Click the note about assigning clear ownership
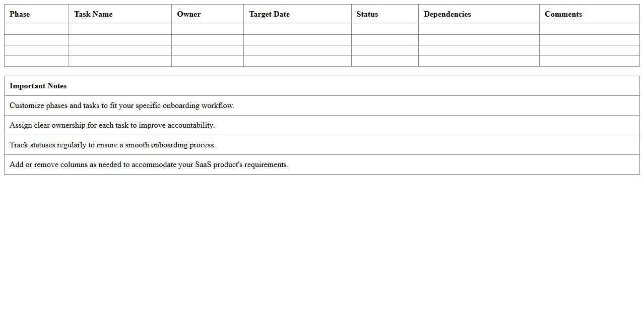Screen dimensions: 644x328 112,125
